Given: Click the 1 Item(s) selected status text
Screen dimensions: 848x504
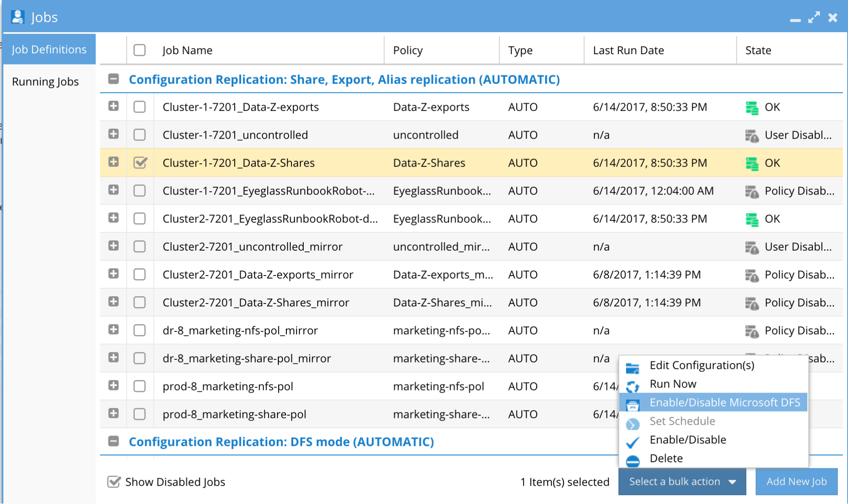Looking at the screenshot, I should point(565,482).
